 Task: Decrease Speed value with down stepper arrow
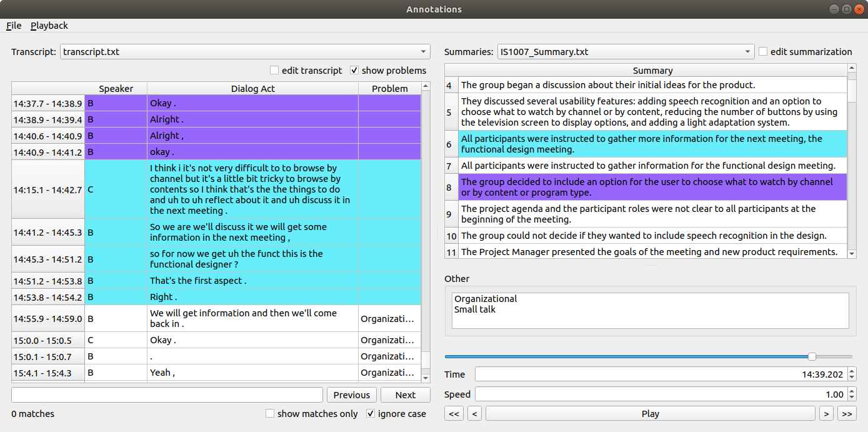(x=851, y=398)
